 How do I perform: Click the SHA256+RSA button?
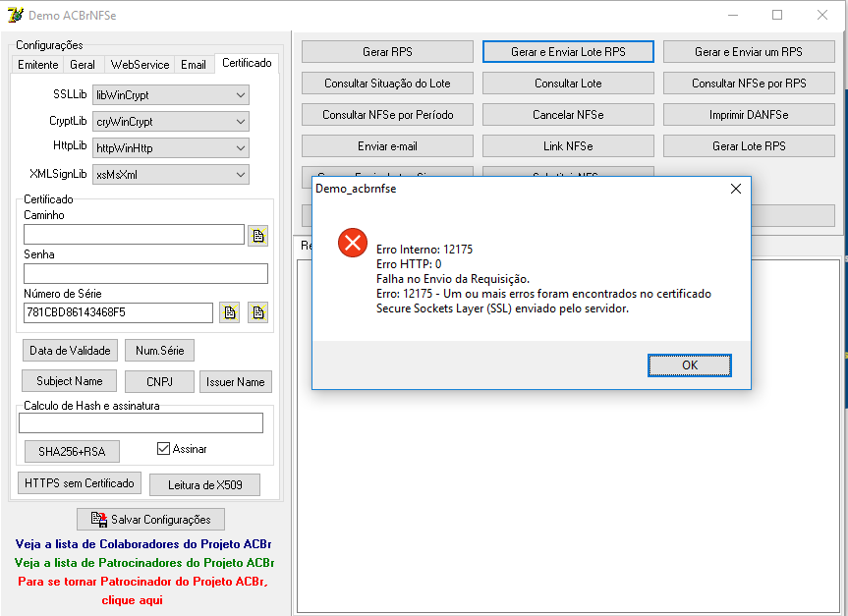[72, 452]
